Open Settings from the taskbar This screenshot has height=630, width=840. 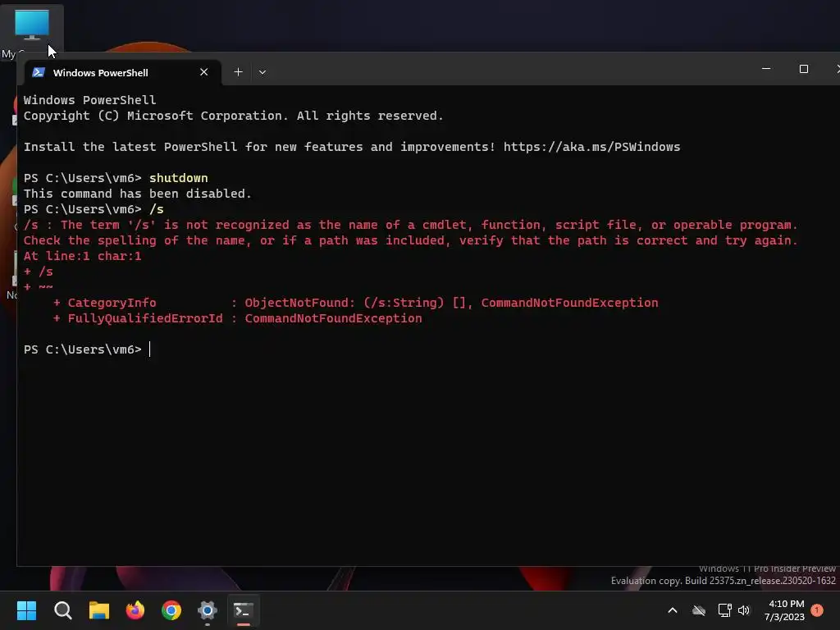click(208, 610)
